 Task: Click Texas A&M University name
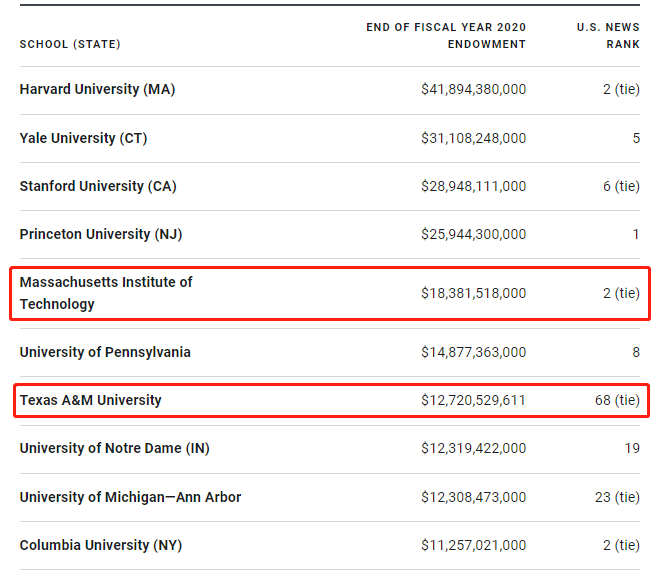click(x=90, y=400)
